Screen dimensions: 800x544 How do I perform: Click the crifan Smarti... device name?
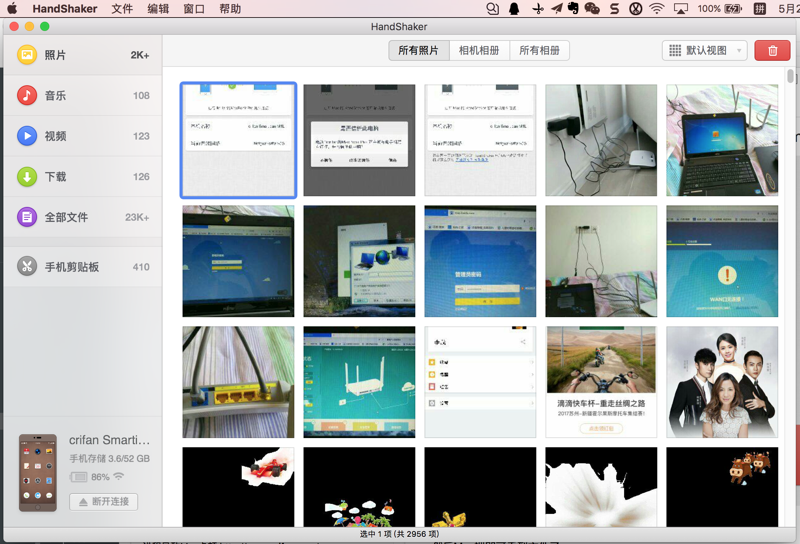(x=110, y=440)
